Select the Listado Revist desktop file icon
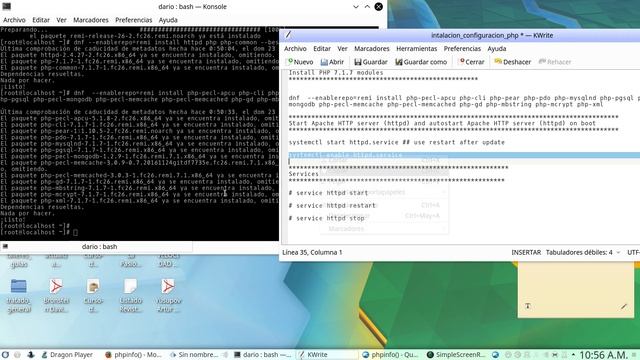 click(131, 296)
